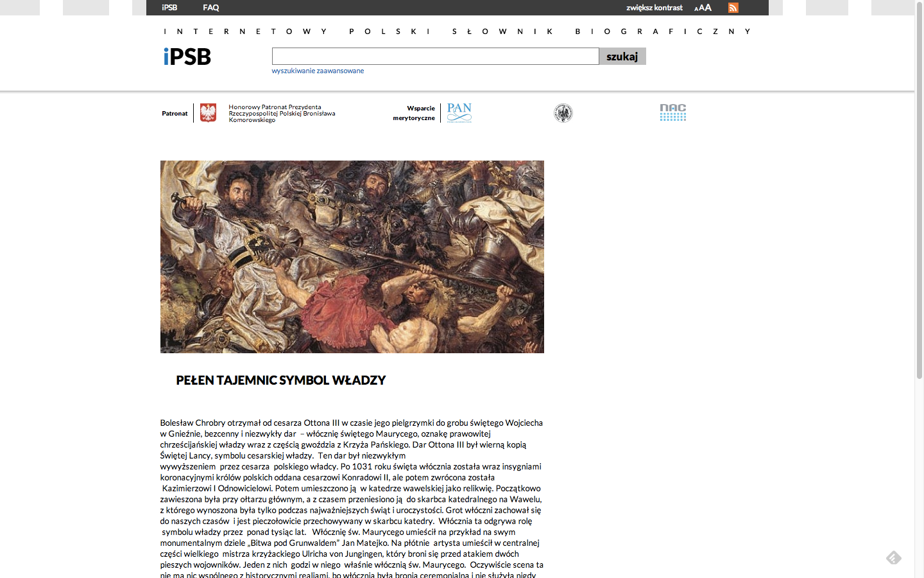Click the 'Patronat' label

(x=175, y=114)
